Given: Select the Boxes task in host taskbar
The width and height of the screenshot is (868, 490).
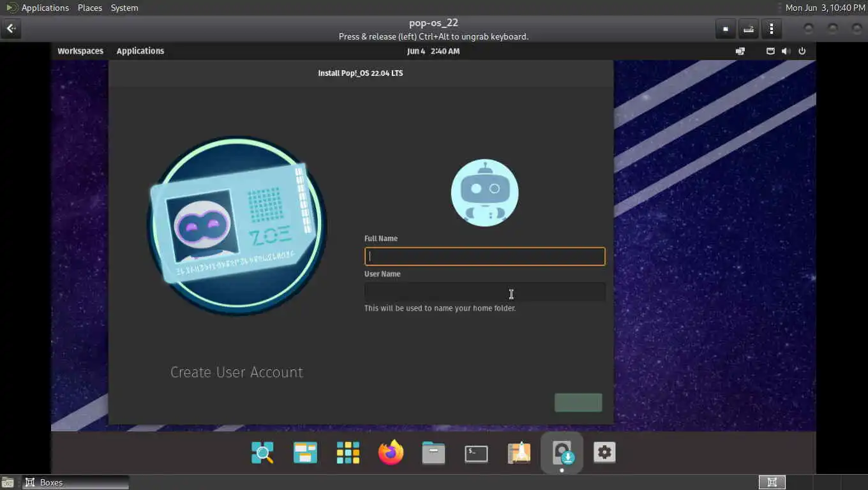Looking at the screenshot, I should click(x=76, y=482).
